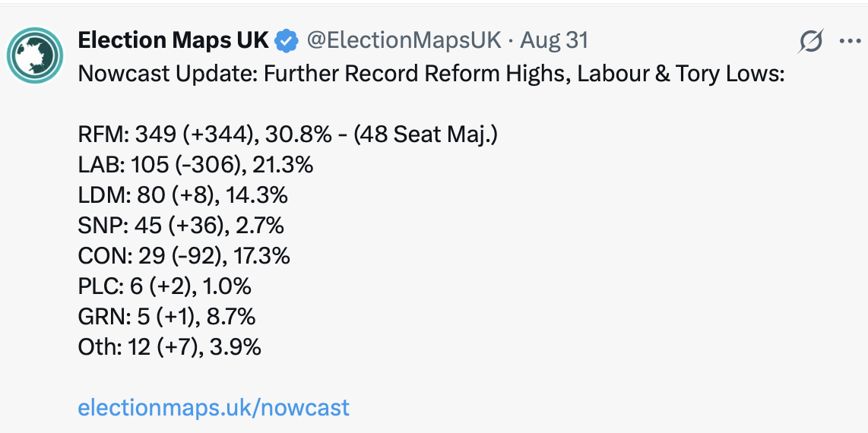Click the Grok icon on the tweet

click(811, 42)
